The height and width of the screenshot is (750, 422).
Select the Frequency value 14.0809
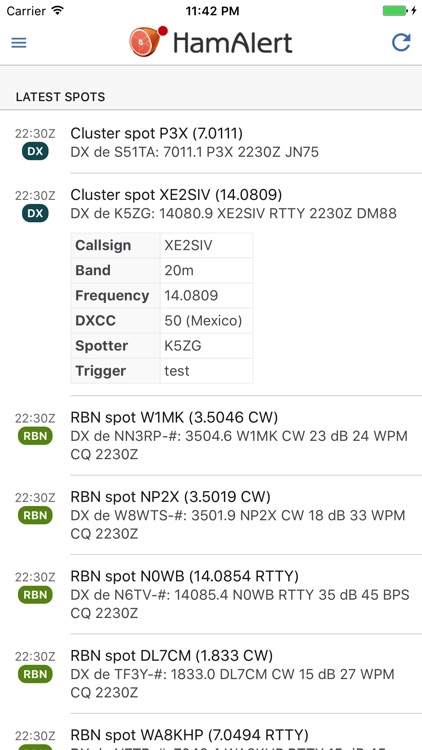tap(206, 296)
